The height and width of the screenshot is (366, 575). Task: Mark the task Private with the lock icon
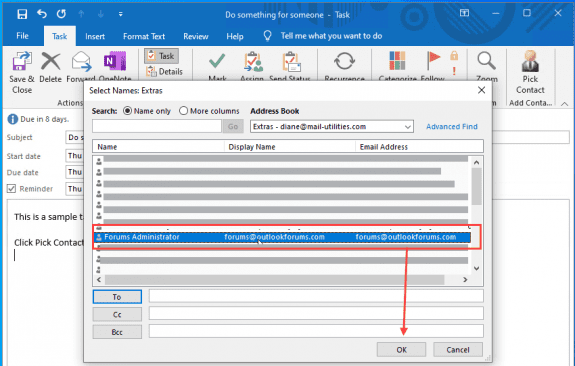(454, 56)
